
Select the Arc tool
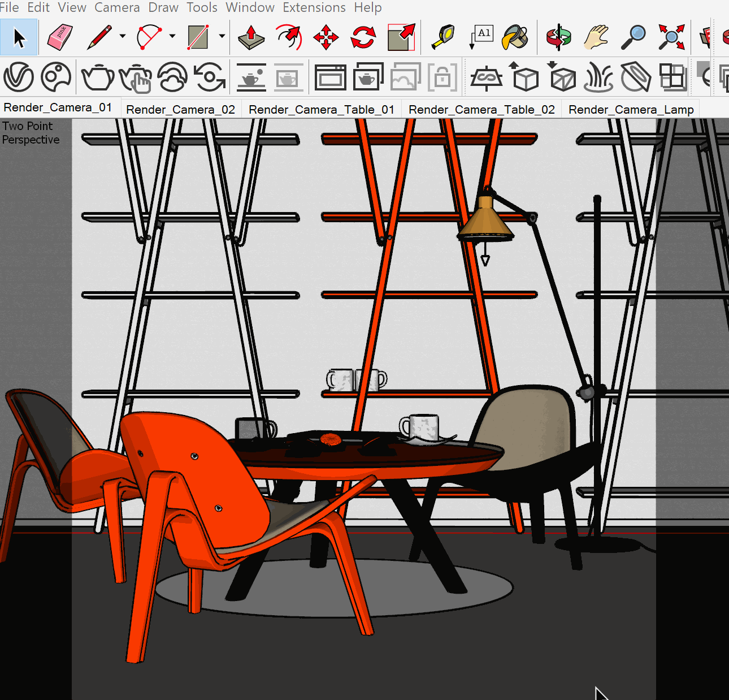tap(149, 37)
